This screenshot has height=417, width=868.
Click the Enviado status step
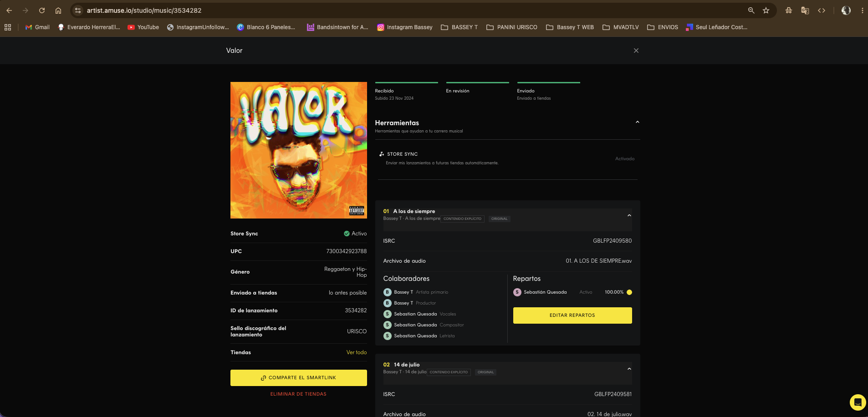[x=549, y=92]
